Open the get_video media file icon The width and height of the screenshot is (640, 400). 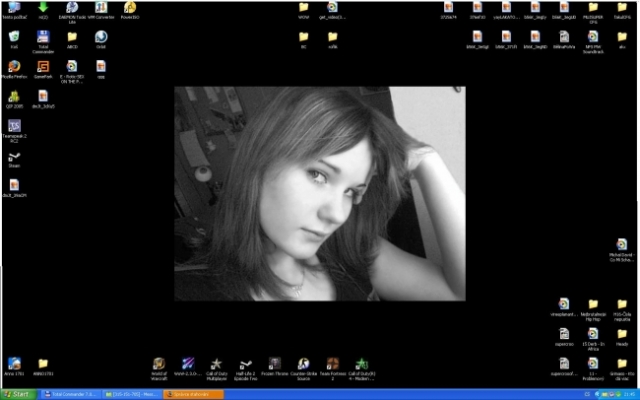tap(332, 10)
